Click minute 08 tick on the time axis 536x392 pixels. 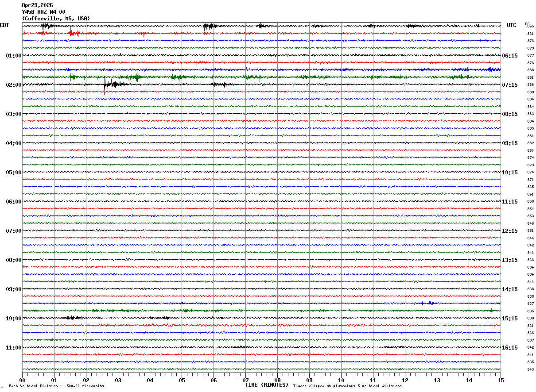[x=277, y=380]
